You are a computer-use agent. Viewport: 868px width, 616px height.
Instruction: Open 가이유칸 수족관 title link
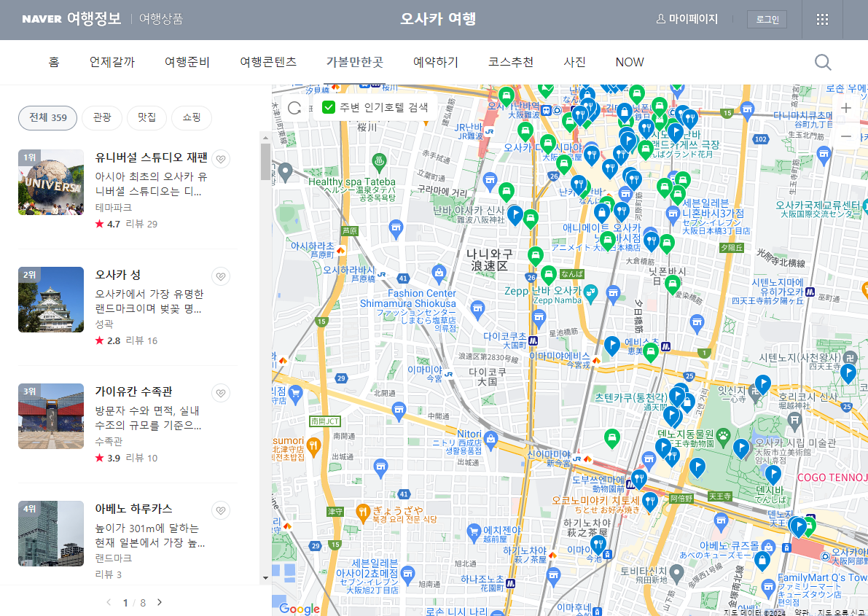[133, 391]
